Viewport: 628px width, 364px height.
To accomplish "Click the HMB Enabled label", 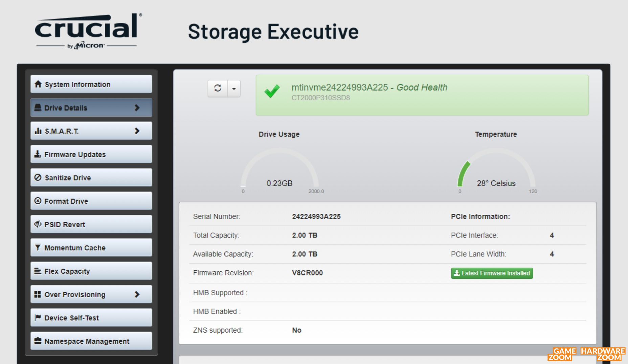I will 217,311.
